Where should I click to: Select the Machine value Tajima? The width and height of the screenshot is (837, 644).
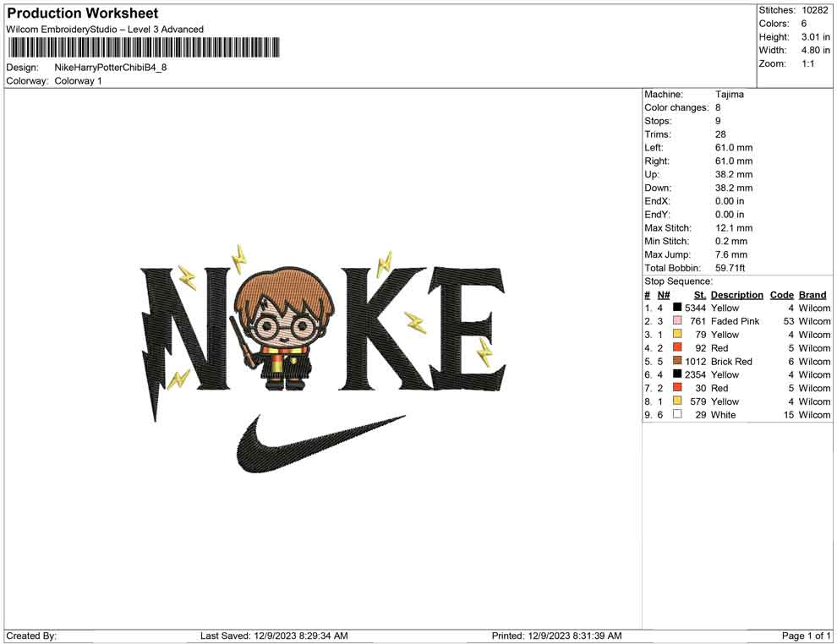(729, 95)
